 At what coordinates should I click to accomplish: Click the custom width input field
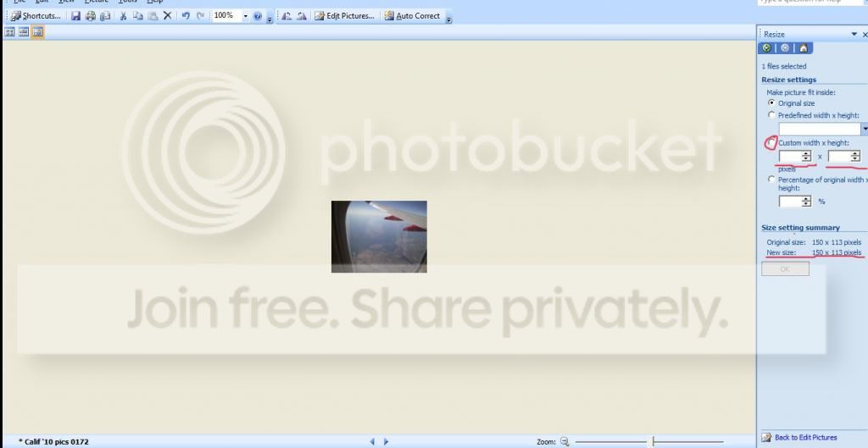tap(790, 157)
